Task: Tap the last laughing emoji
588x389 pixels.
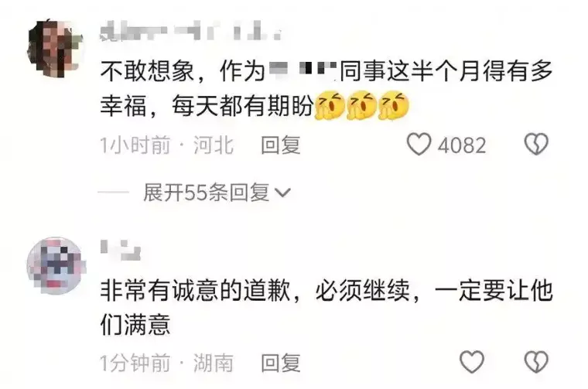Action: pyautogui.click(x=393, y=106)
